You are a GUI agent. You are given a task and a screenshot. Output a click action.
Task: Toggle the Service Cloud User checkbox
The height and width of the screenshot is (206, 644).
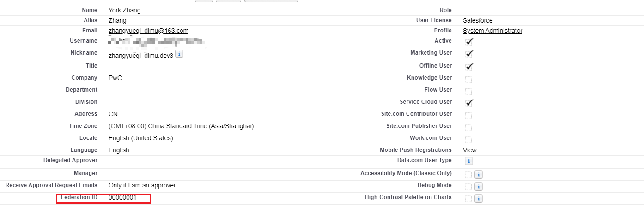tap(469, 103)
